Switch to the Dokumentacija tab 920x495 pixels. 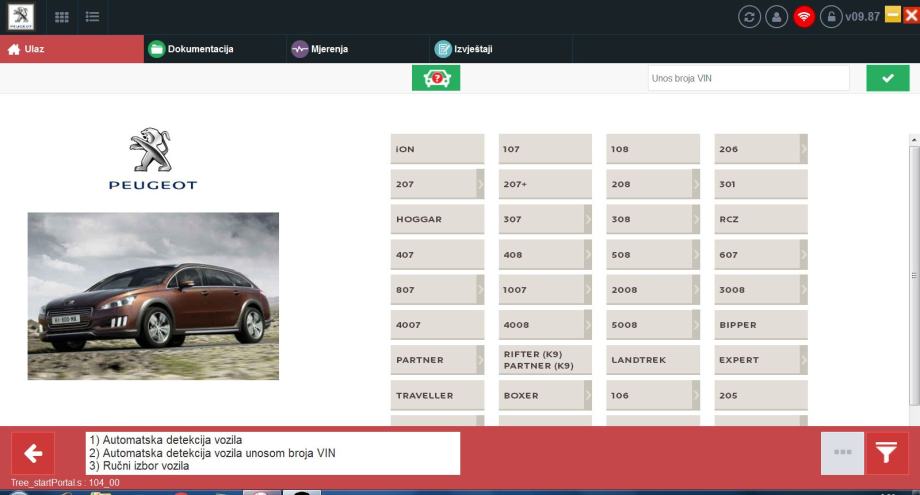215,49
